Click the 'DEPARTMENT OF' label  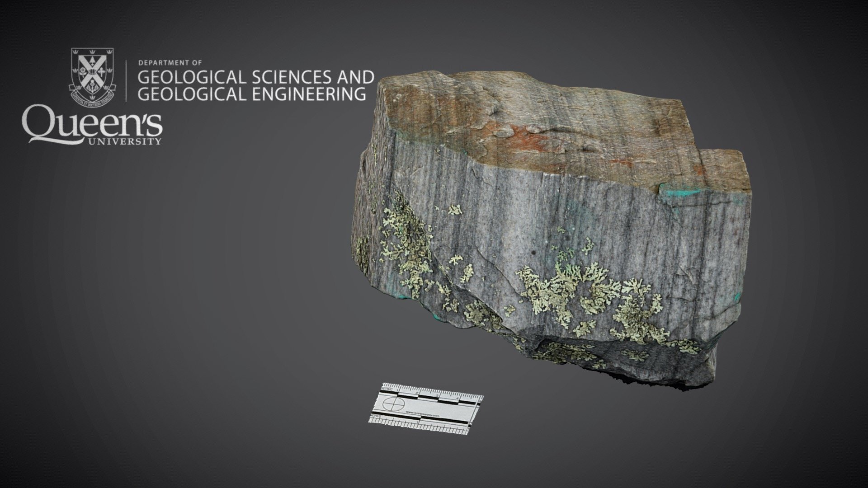click(x=170, y=63)
